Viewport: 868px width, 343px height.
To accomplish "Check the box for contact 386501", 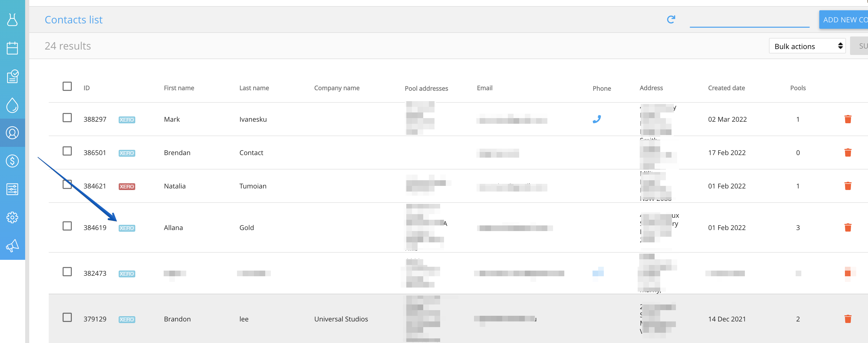I will (67, 151).
